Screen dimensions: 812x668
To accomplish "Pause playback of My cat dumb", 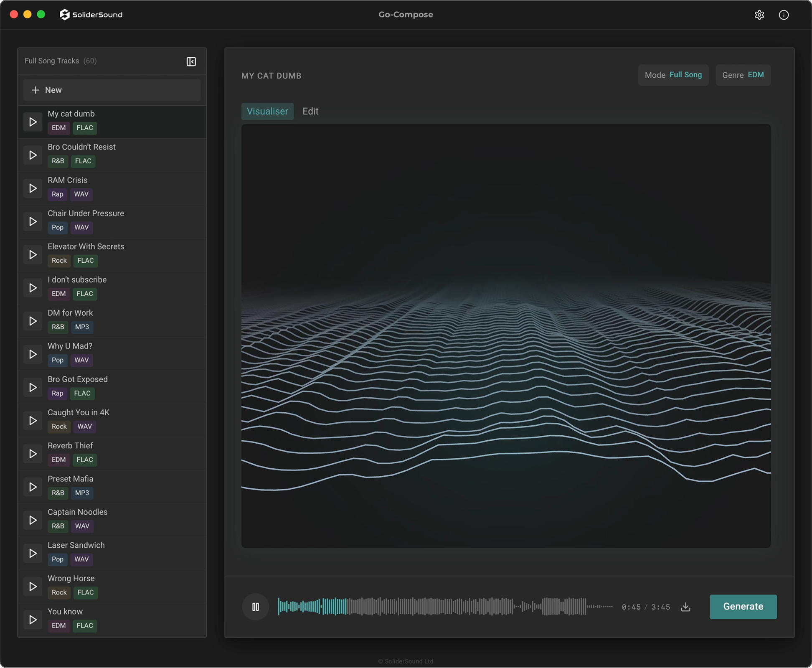I will 255,607.
